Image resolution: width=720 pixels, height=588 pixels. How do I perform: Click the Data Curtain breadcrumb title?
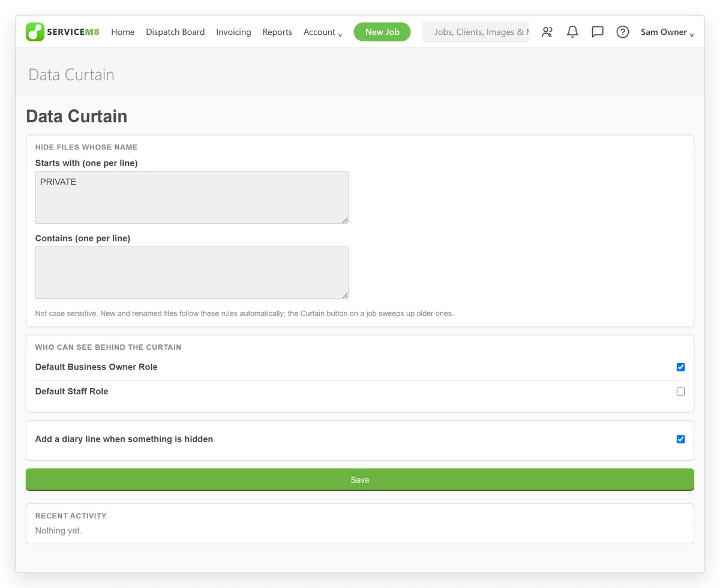tap(71, 74)
